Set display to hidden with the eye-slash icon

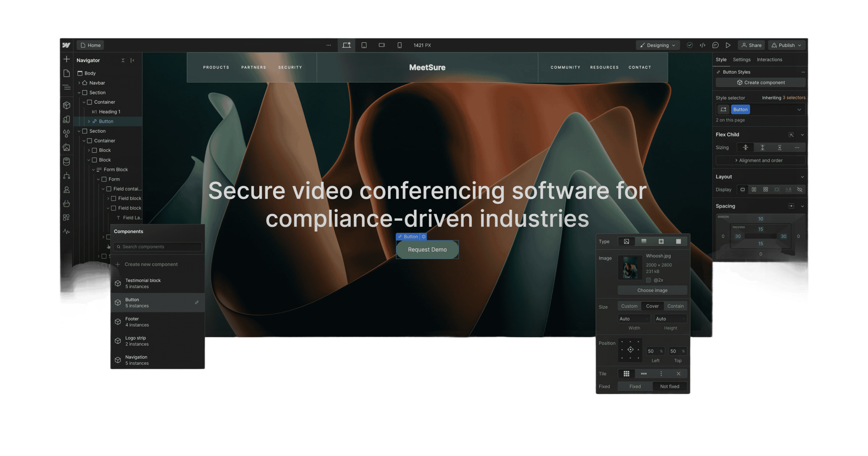[800, 190]
